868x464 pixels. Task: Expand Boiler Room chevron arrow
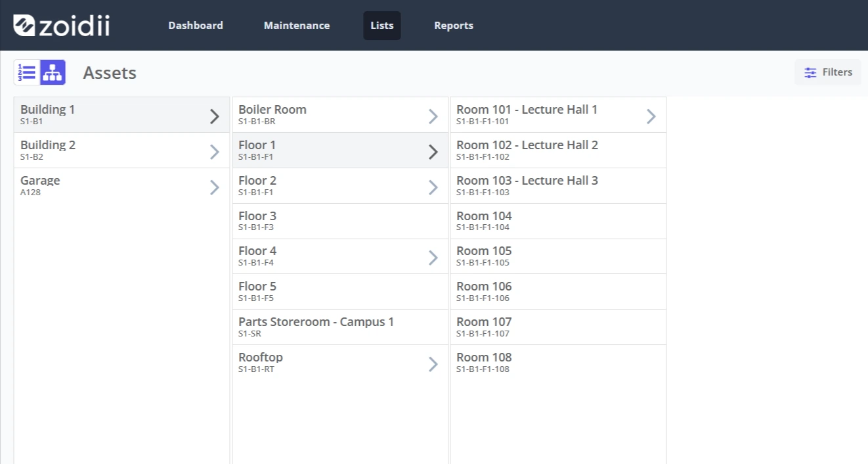coord(433,116)
